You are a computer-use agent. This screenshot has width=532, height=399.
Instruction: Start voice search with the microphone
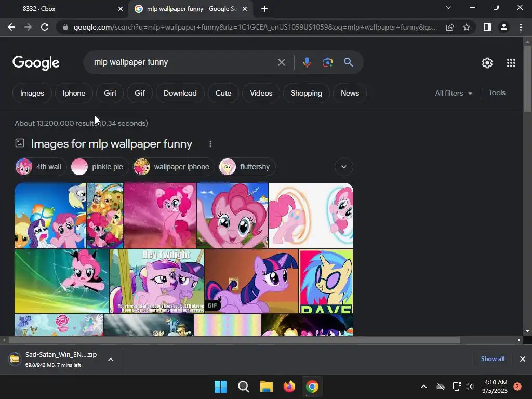pos(307,62)
